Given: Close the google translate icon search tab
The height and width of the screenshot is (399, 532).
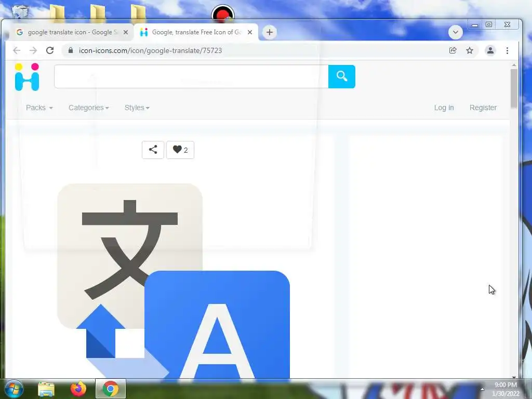Looking at the screenshot, I should coord(126,32).
